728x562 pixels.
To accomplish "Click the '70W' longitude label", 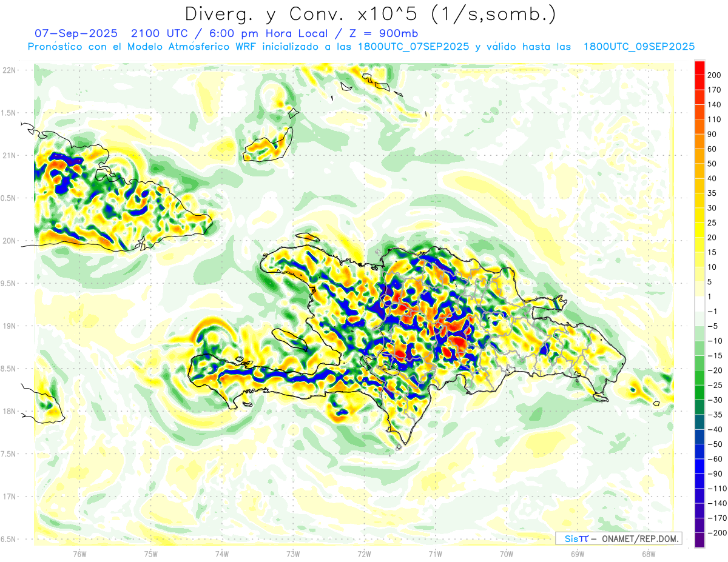I will 507,554.
